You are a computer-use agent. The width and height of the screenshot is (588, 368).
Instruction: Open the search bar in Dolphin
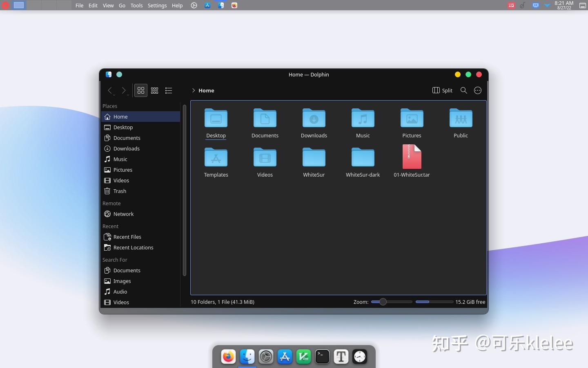coord(463,90)
